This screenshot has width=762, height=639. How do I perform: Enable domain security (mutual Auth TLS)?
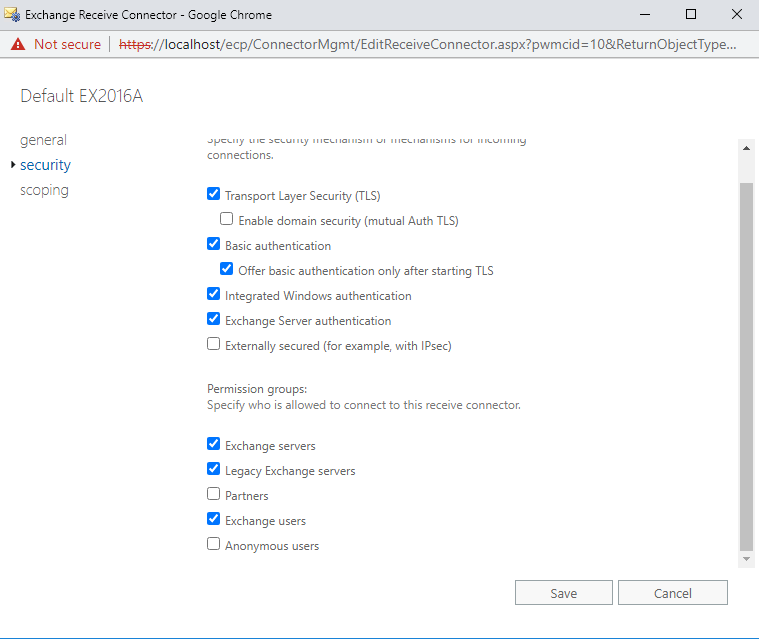click(226, 219)
